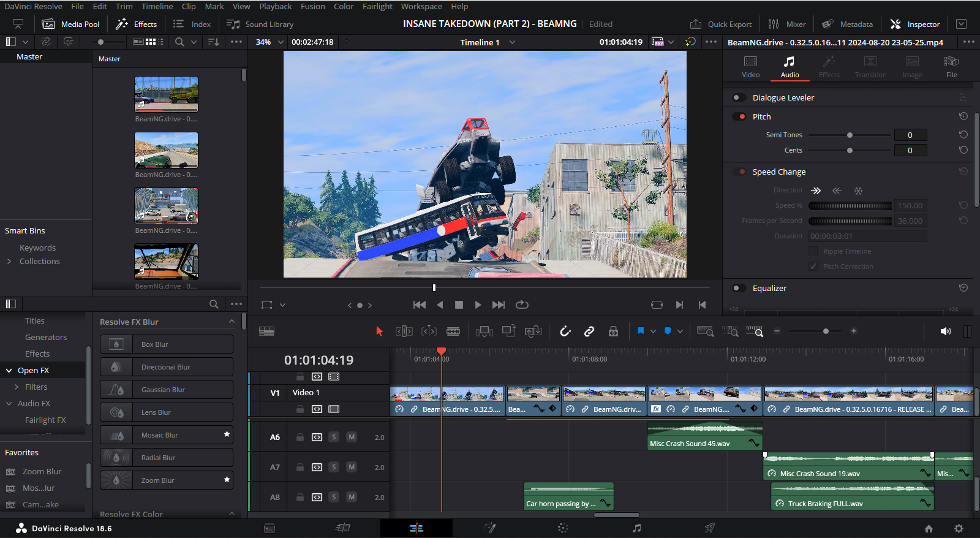Open the Media Pool panel
The image size is (980, 538).
point(71,24)
